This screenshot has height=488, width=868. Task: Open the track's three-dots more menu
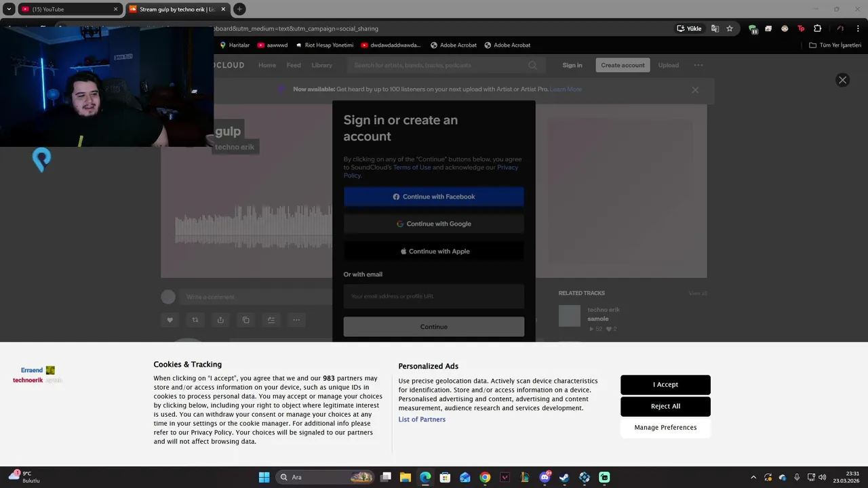point(296,320)
